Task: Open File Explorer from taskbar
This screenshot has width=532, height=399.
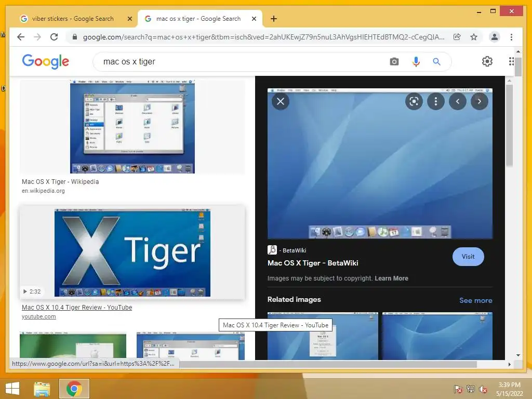Action: point(42,389)
